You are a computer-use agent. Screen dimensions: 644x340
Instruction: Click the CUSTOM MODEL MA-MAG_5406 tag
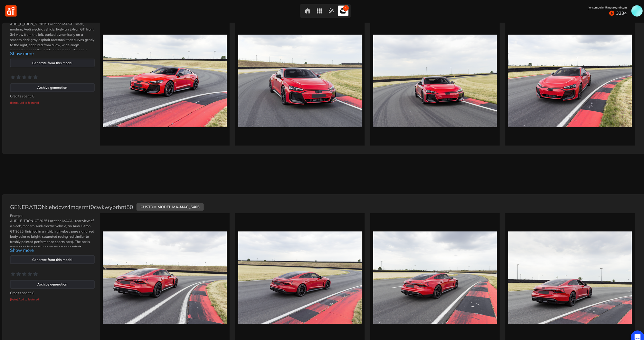coord(170,207)
